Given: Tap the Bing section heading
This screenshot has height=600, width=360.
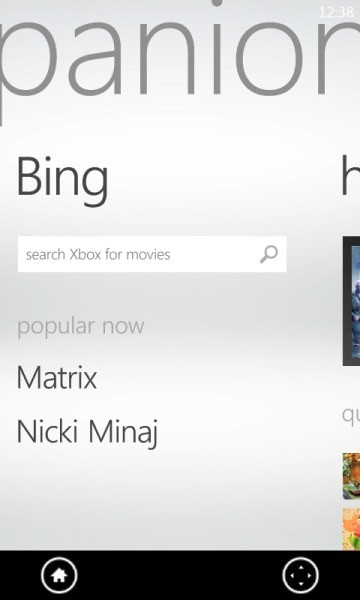Looking at the screenshot, I should point(62,180).
